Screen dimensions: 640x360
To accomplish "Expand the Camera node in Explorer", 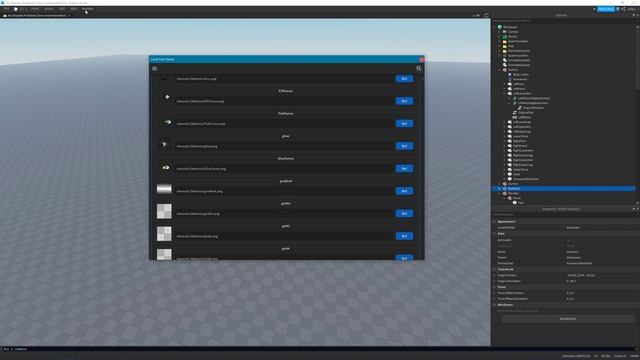I will tap(500, 32).
